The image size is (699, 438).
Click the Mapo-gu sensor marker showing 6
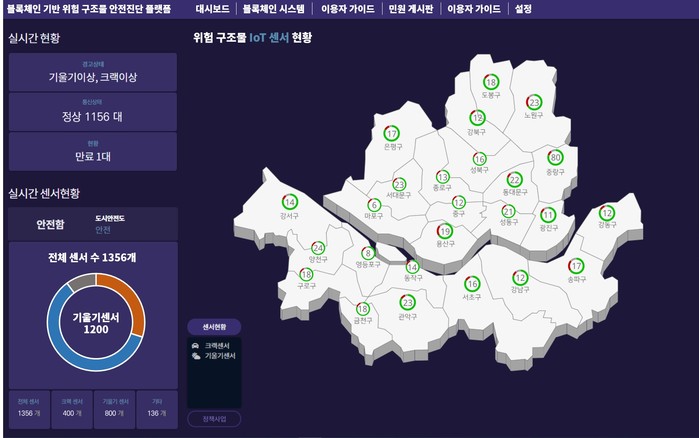point(374,205)
